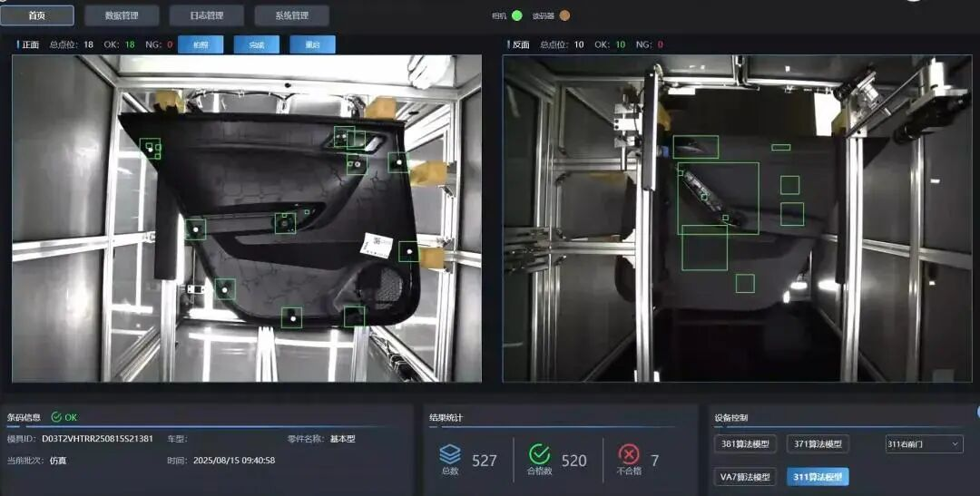Image resolution: width=980 pixels, height=496 pixels.
Task: Select the 381算法模型 option
Action: pos(745,444)
